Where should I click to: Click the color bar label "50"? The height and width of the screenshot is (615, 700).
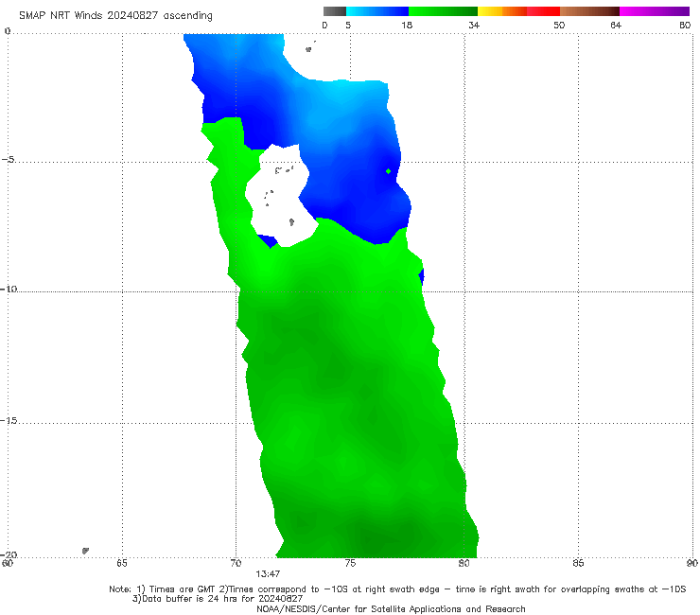[559, 25]
